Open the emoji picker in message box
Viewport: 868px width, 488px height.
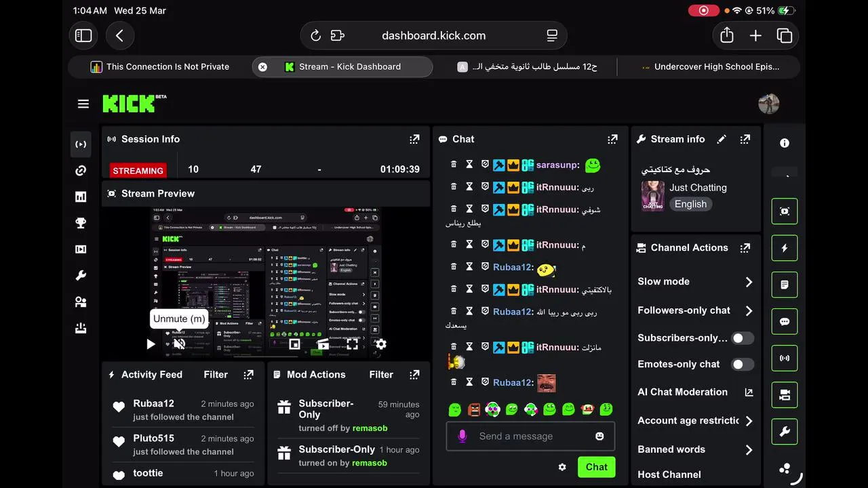(599, 436)
